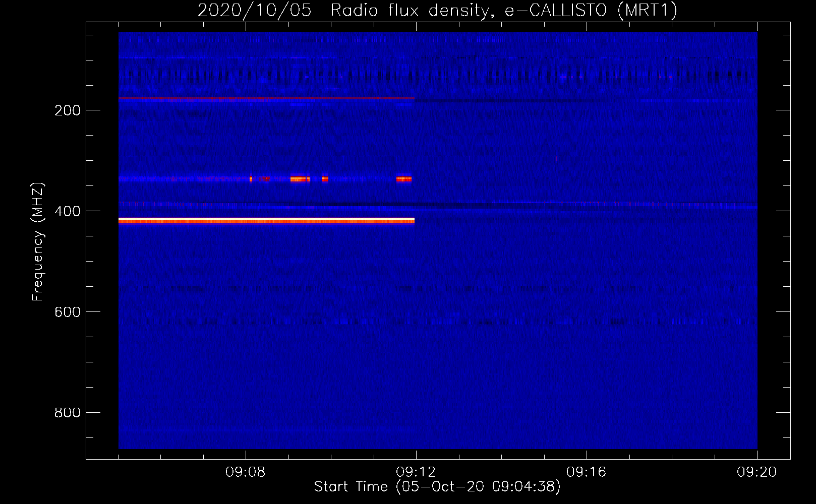Click the "Frequency (MHZ)" axis label
816x504 pixels.
[x=38, y=241]
